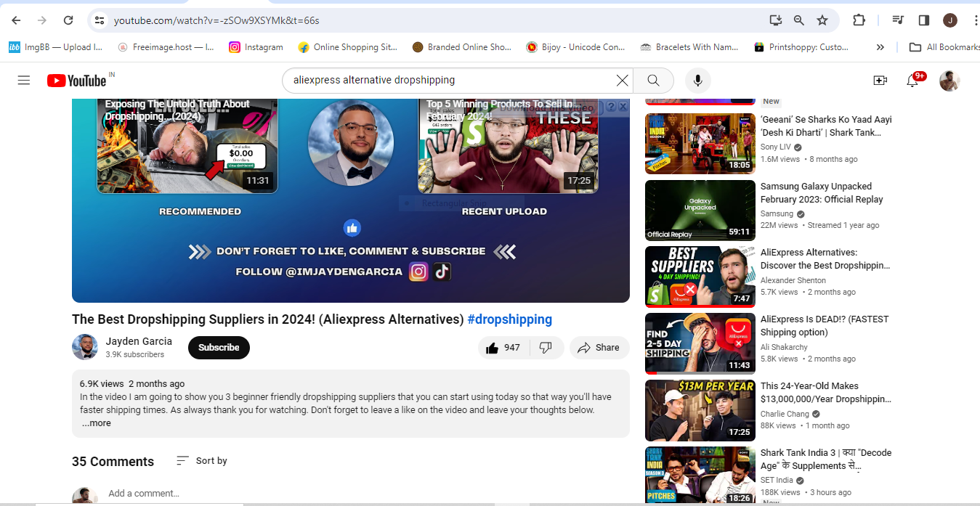Open media controls icon in toolbar
The width and height of the screenshot is (980, 506).
point(899,20)
